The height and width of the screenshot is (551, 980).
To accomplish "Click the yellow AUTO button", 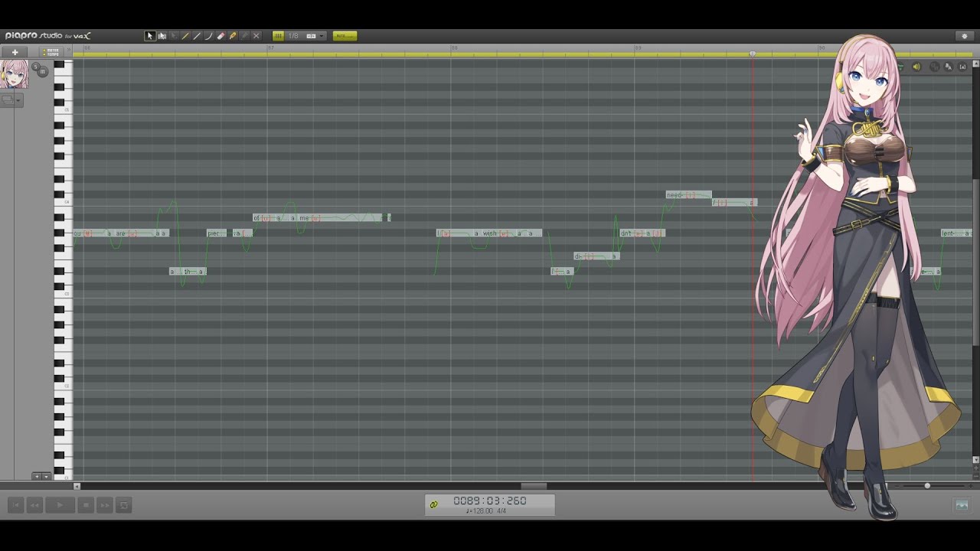I will pos(345,36).
